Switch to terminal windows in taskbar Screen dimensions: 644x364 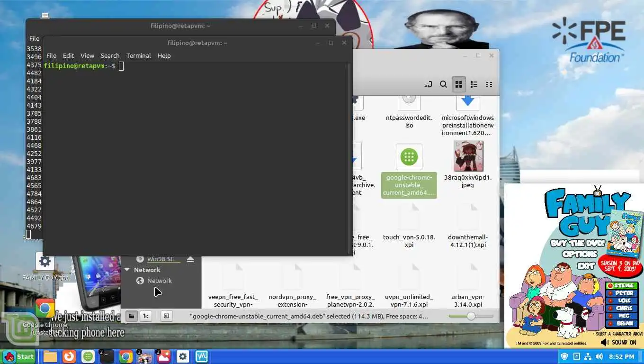tap(107, 356)
